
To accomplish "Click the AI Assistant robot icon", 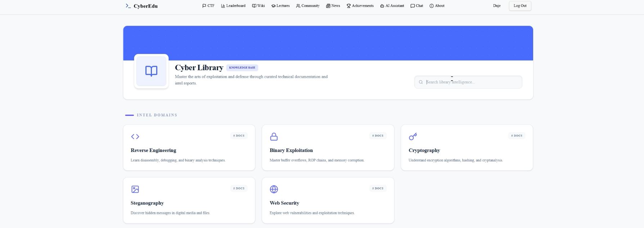I will 382,6.
